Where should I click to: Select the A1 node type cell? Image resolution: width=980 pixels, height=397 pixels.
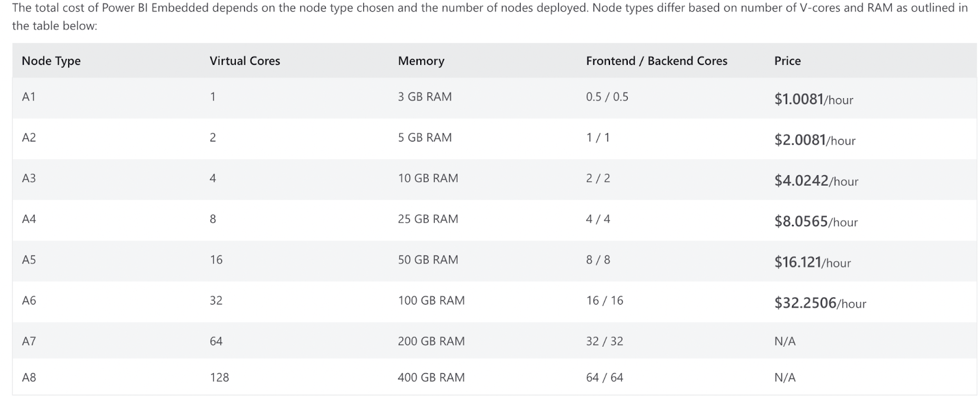(x=29, y=97)
